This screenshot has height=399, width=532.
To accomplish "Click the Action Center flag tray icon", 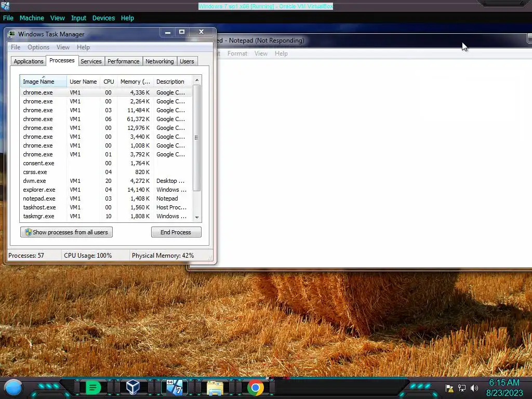I will point(449,388).
